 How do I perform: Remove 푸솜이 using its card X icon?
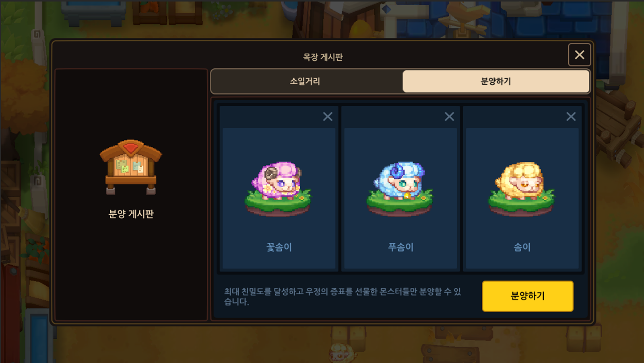coord(449,117)
